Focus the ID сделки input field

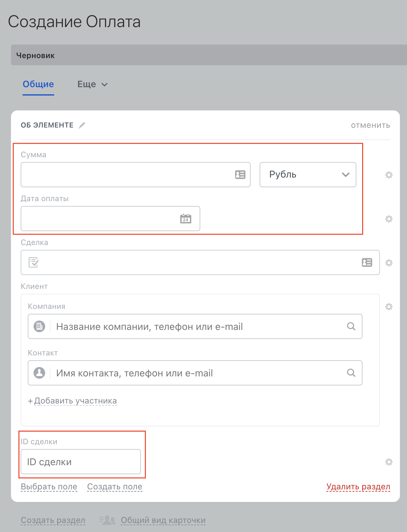(x=81, y=462)
